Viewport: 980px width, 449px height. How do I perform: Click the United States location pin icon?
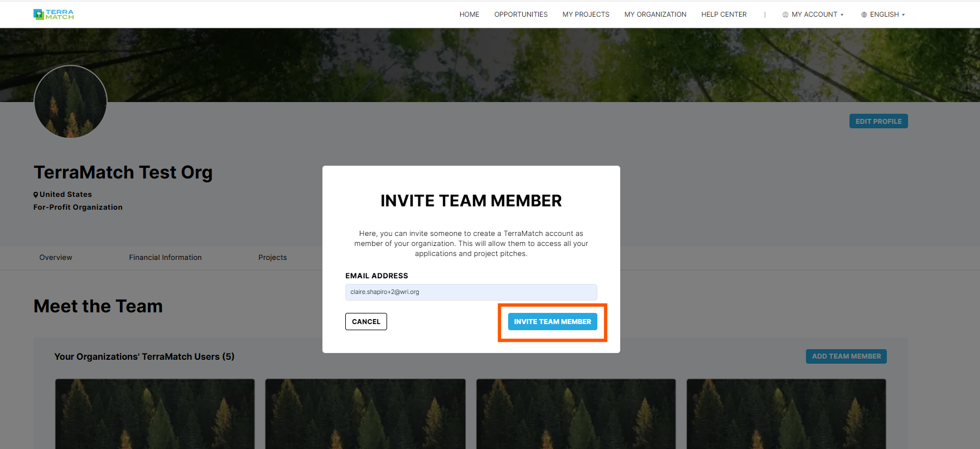pos(36,195)
